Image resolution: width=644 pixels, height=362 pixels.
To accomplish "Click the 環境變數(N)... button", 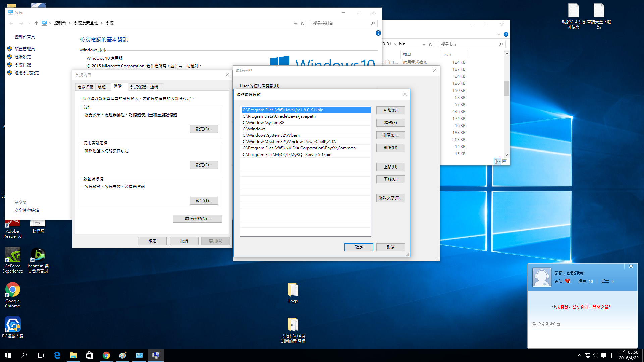I will tap(197, 219).
